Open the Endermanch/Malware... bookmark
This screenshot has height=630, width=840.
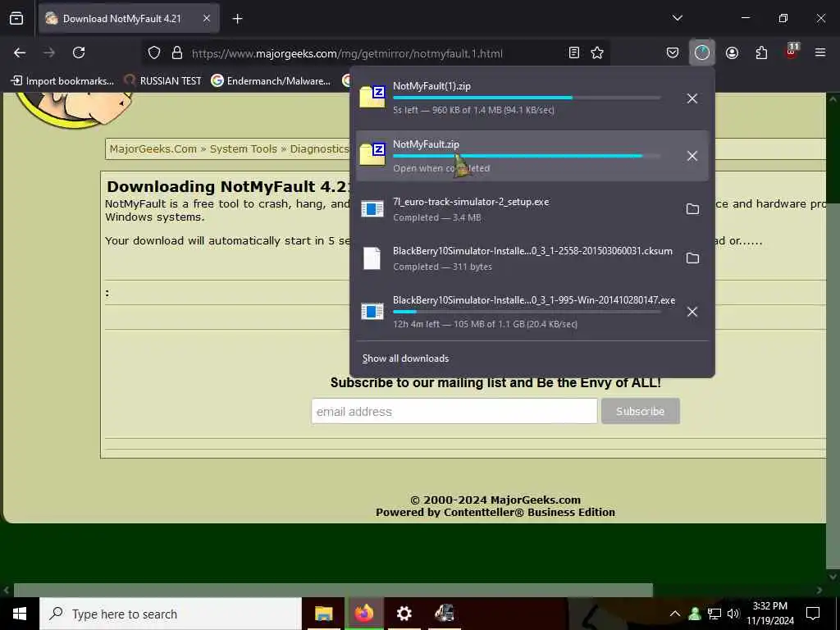pos(271,81)
